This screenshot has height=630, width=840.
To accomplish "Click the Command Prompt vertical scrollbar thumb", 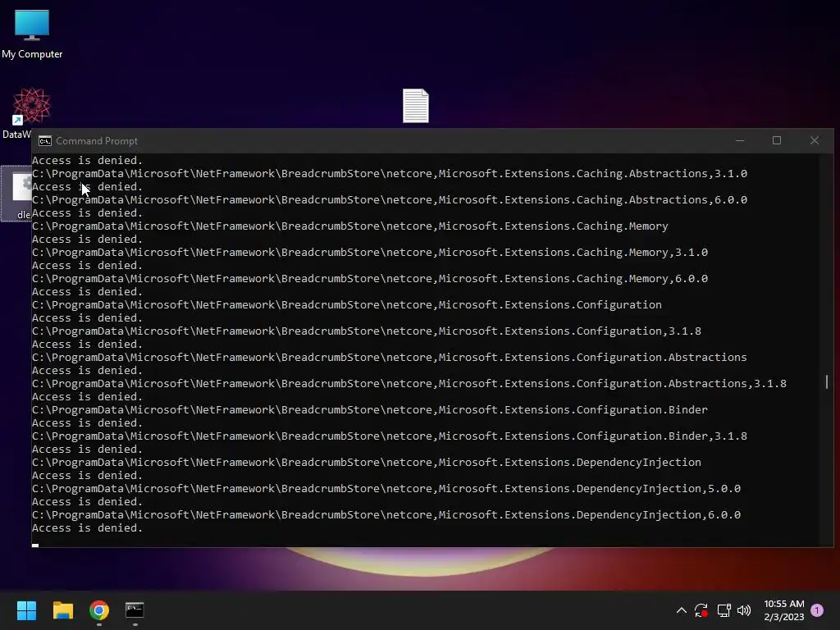I will [x=827, y=381].
